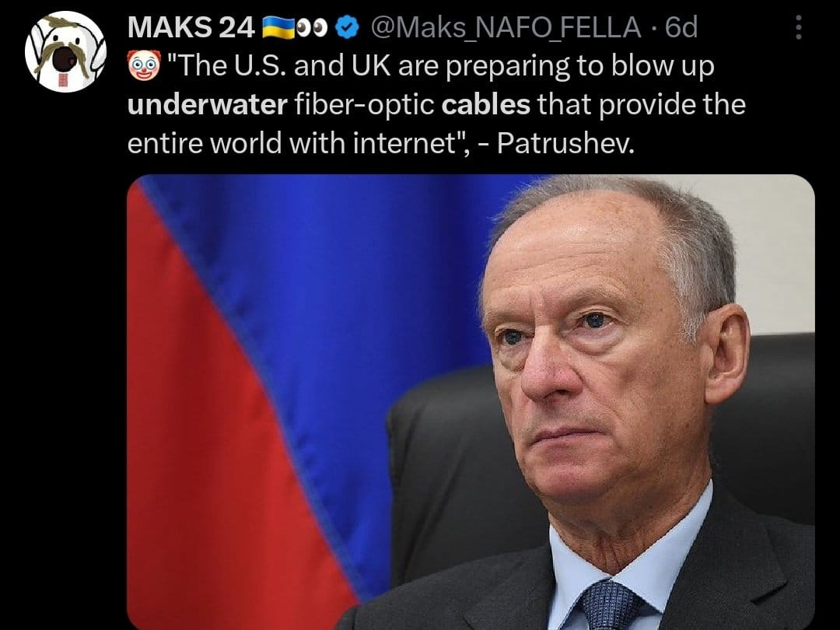This screenshot has width=840, height=630.
Task: Open the MAKS 24 profile avatar
Action: tap(65, 51)
